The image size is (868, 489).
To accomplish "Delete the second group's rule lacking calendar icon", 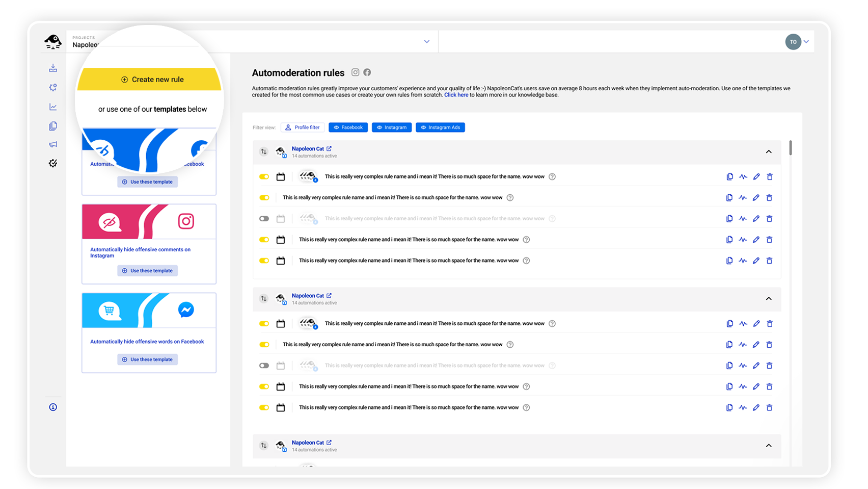I will (769, 345).
